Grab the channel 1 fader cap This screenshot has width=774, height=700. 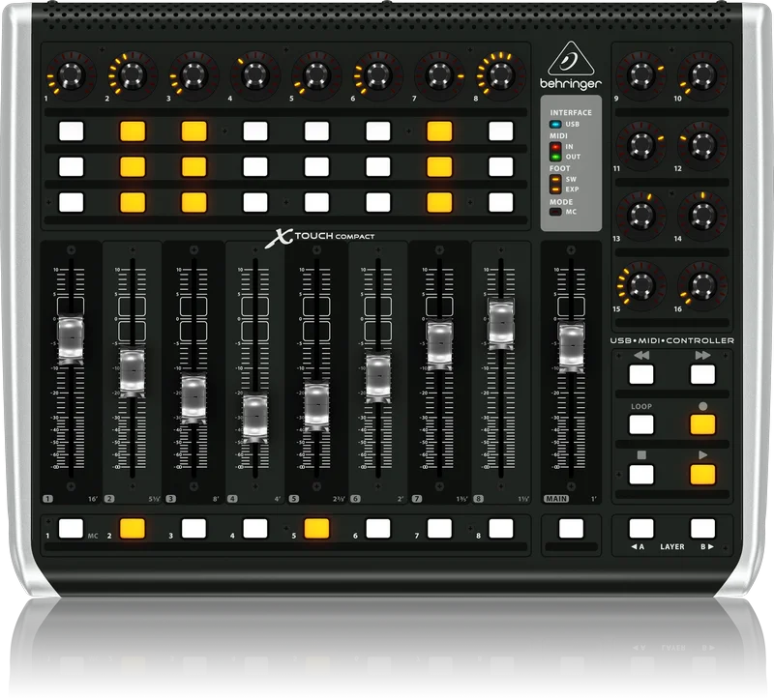(x=71, y=338)
